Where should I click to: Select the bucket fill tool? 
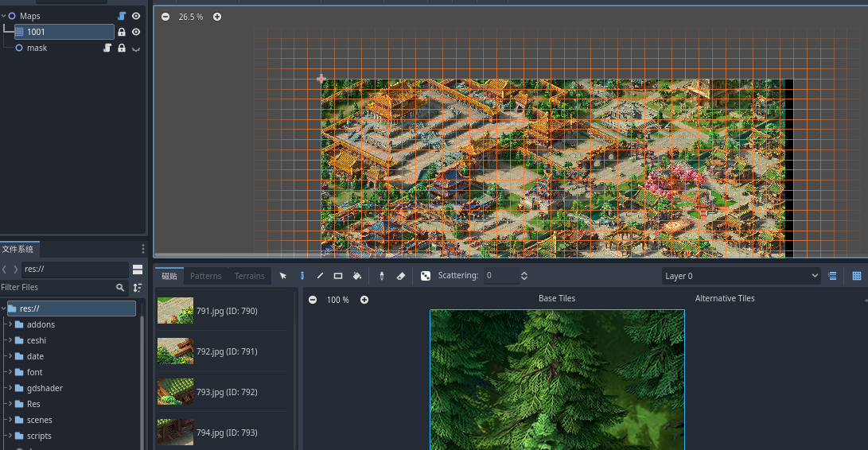[357, 276]
